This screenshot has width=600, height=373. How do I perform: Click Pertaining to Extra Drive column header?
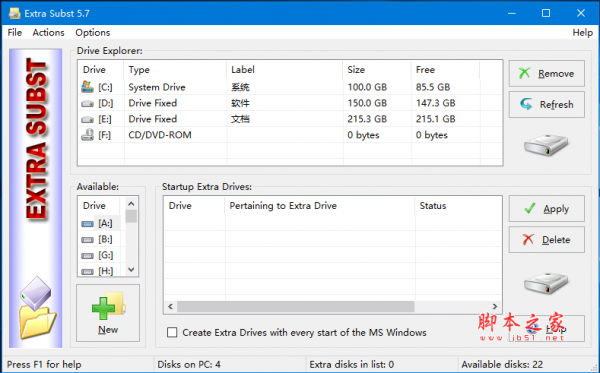click(x=320, y=206)
